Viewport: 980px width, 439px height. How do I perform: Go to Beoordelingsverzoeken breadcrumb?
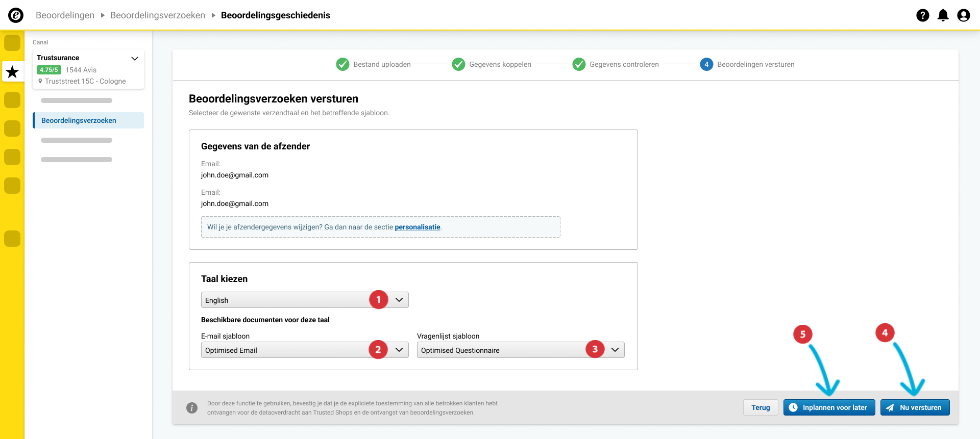click(157, 15)
